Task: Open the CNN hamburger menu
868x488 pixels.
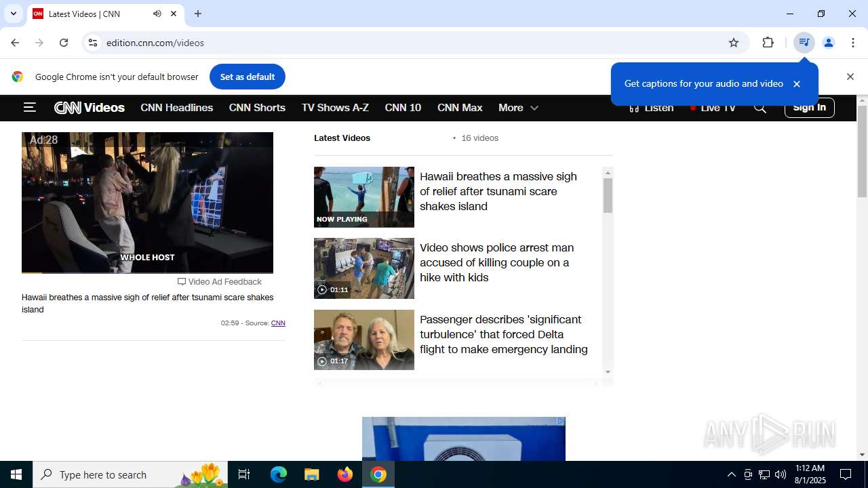Action: 29,107
